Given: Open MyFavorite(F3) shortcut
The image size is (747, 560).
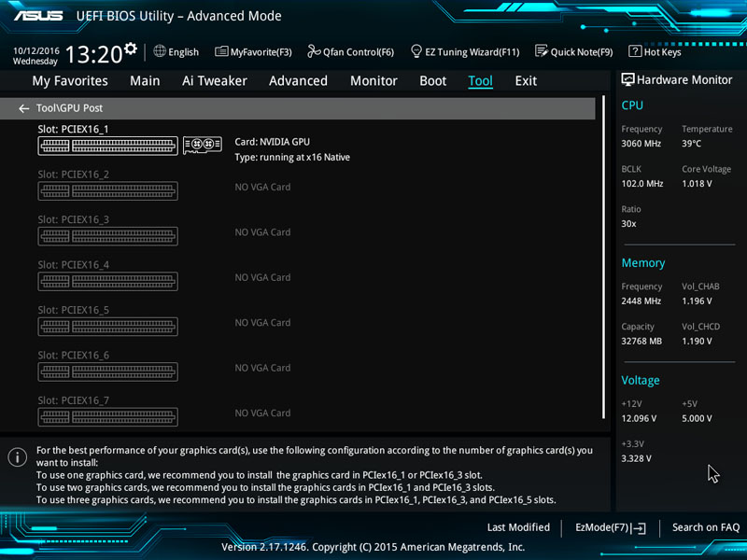Looking at the screenshot, I should coord(253,52).
